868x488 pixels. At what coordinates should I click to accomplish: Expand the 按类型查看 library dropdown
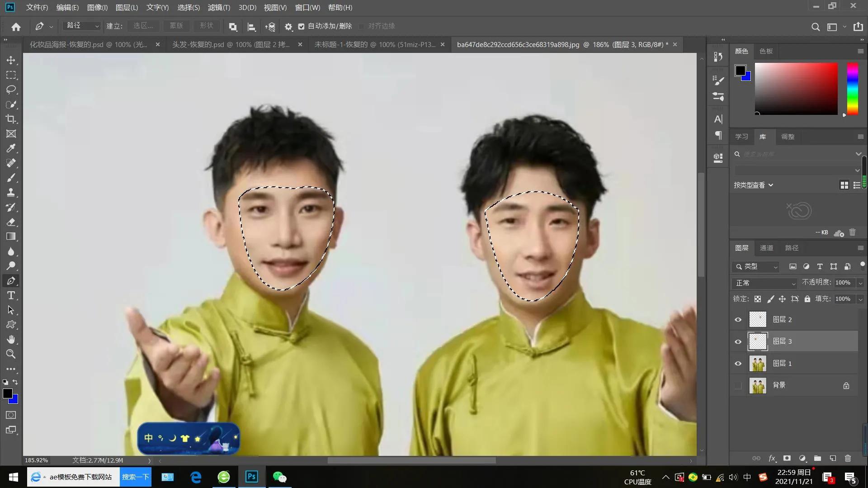771,185
